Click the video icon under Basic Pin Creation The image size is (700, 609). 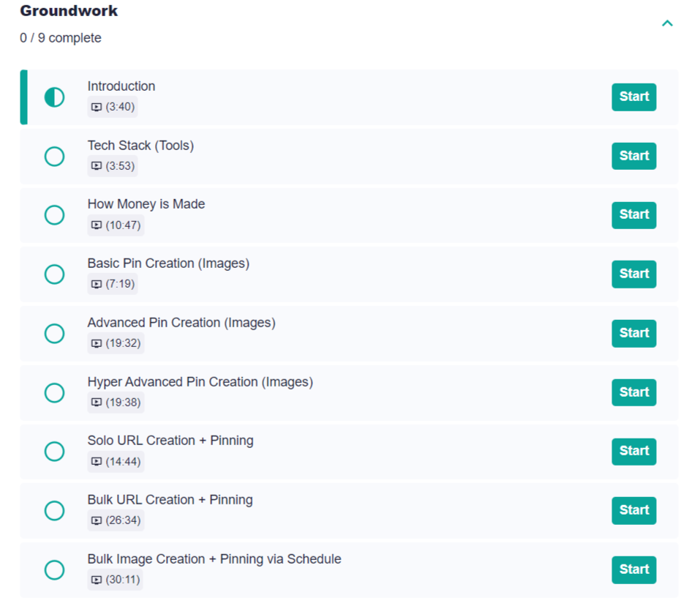click(97, 284)
